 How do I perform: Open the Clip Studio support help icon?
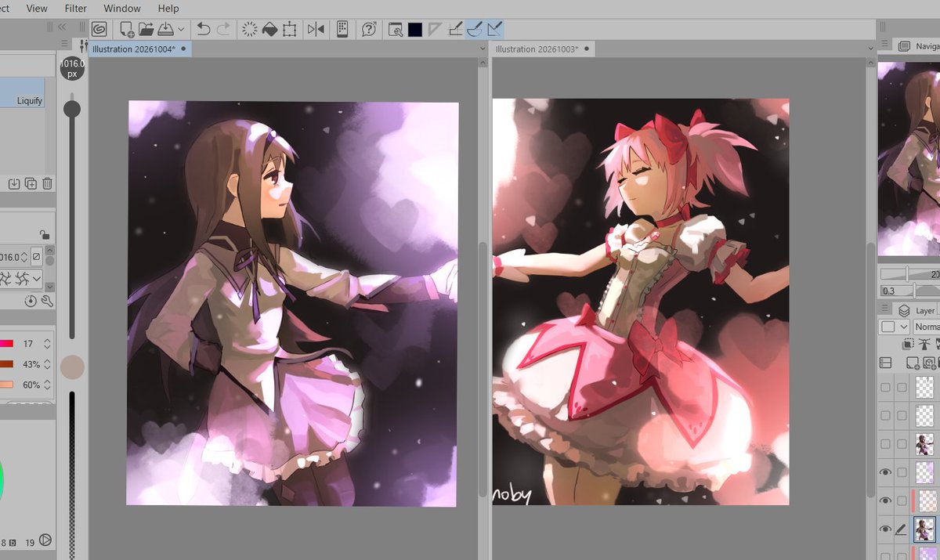[x=368, y=29]
